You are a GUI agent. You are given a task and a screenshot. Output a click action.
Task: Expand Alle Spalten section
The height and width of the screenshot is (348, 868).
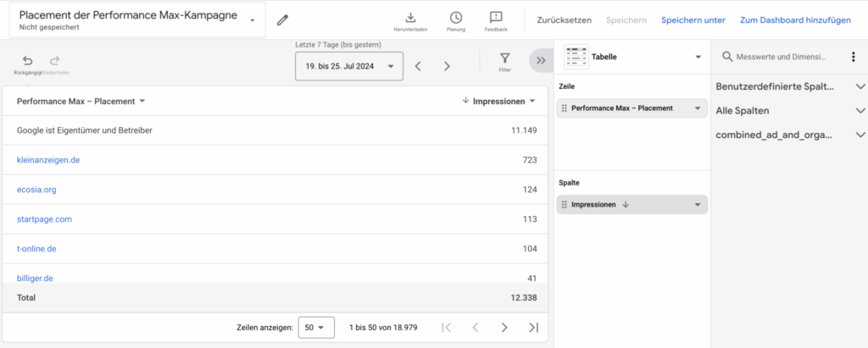pos(860,111)
